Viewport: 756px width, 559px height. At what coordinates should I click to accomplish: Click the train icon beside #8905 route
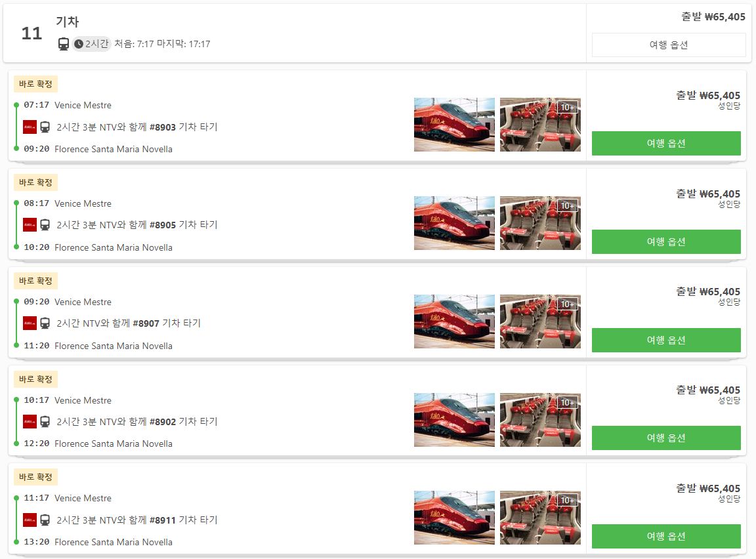coord(45,225)
